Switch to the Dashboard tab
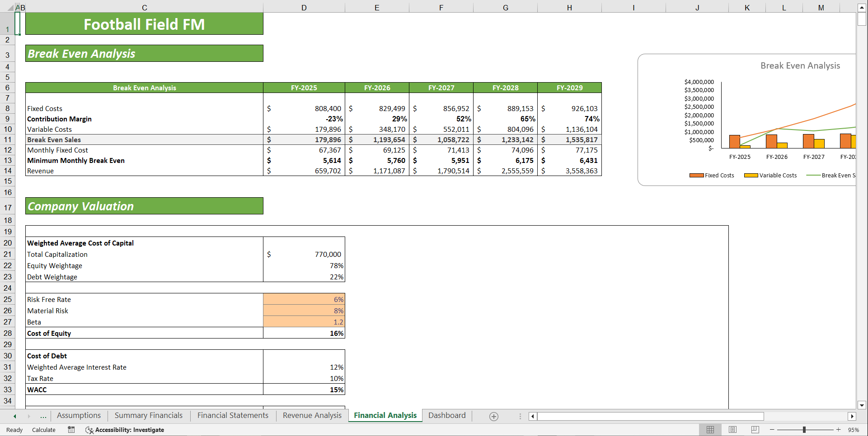 (446, 415)
